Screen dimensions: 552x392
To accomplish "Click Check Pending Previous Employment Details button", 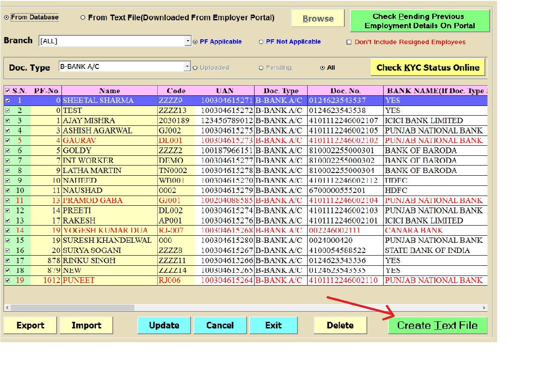I will [x=419, y=21].
